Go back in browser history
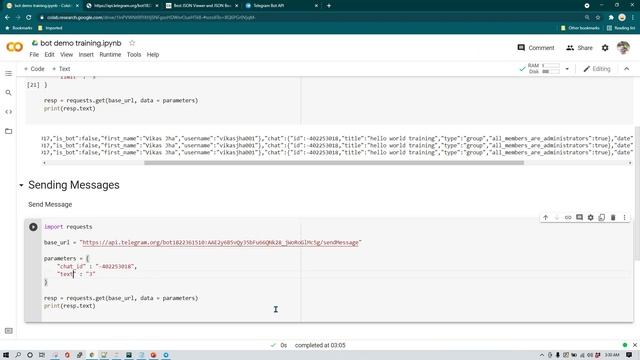Screen dimensions: 640x360 click(7, 18)
